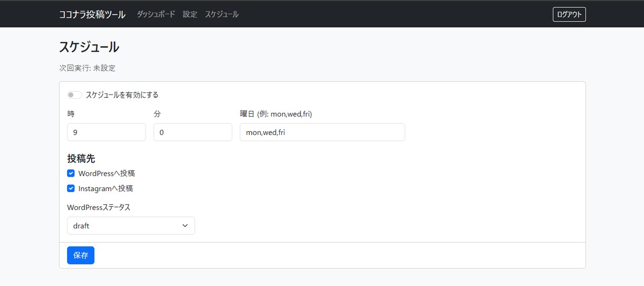644x286 pixels.
Task: Click the スケジュール page heading
Action: coord(89,47)
